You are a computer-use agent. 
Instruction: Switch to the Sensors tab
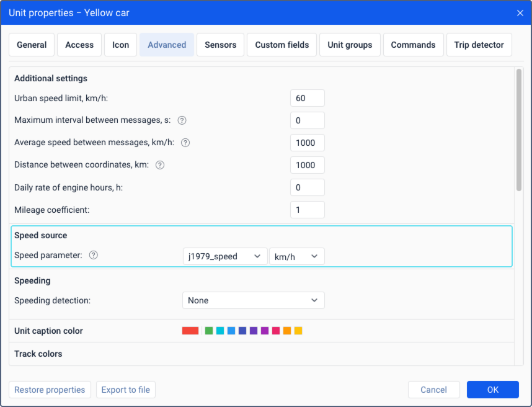220,45
